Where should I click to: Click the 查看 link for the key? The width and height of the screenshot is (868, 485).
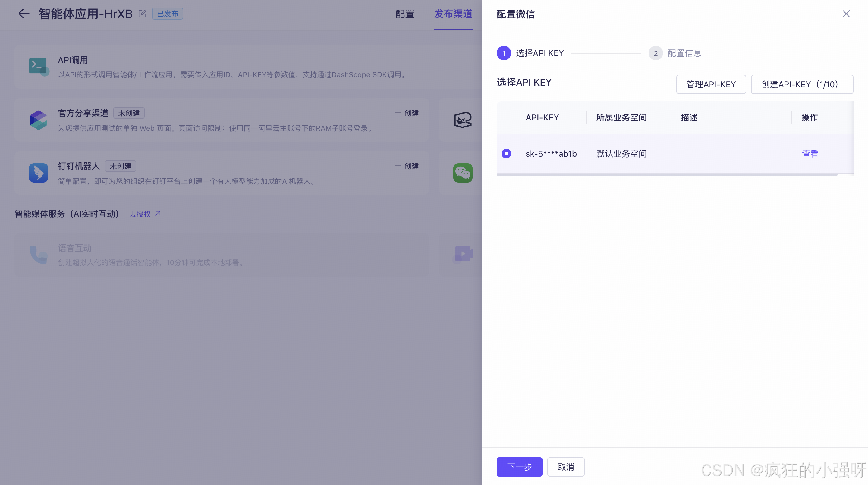810,154
